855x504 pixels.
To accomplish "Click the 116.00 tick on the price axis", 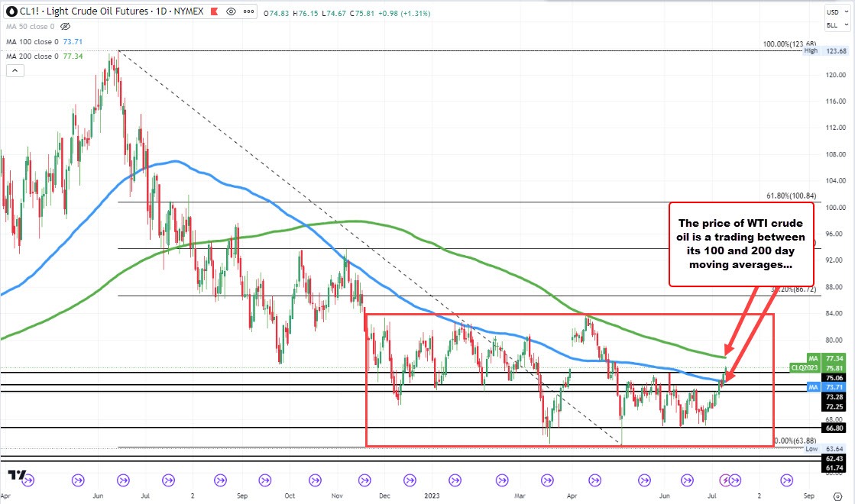I will [836, 102].
